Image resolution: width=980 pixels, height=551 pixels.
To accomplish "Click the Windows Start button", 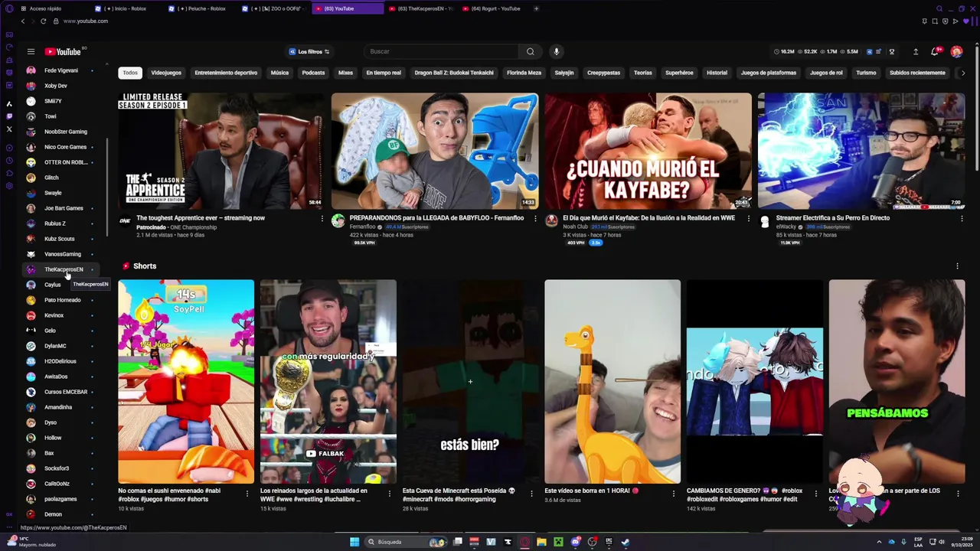I will 354,542.
